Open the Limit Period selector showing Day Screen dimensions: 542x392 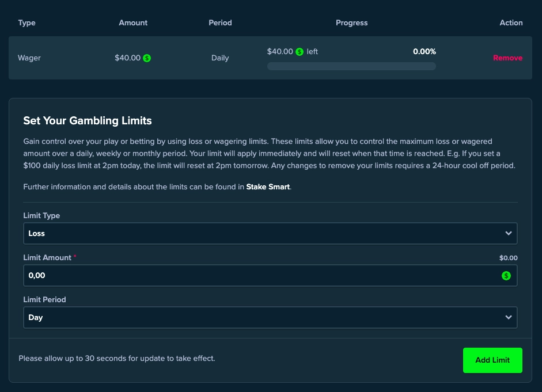pyautogui.click(x=270, y=317)
